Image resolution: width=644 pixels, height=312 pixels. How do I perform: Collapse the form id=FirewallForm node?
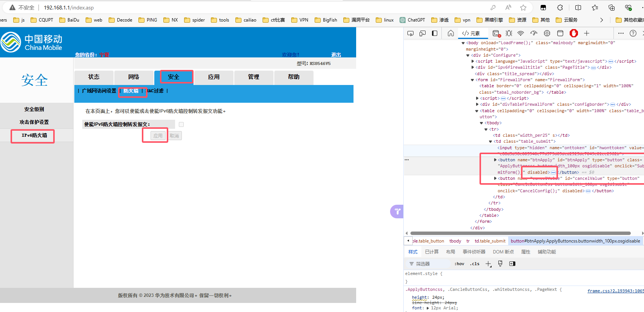[x=472, y=80]
